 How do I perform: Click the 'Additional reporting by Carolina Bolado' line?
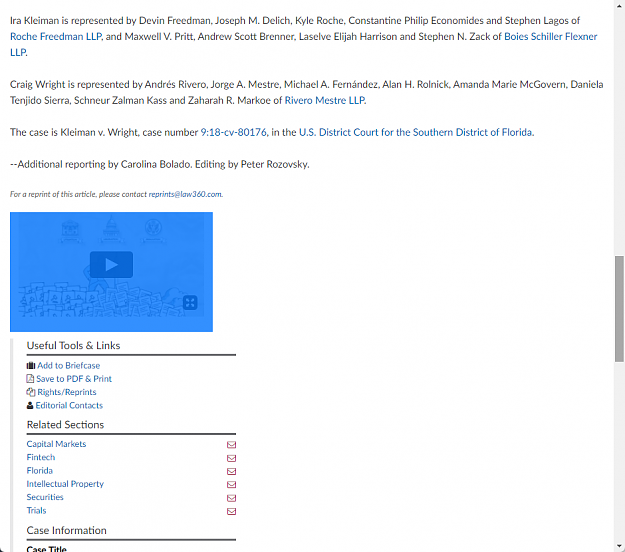(159, 164)
